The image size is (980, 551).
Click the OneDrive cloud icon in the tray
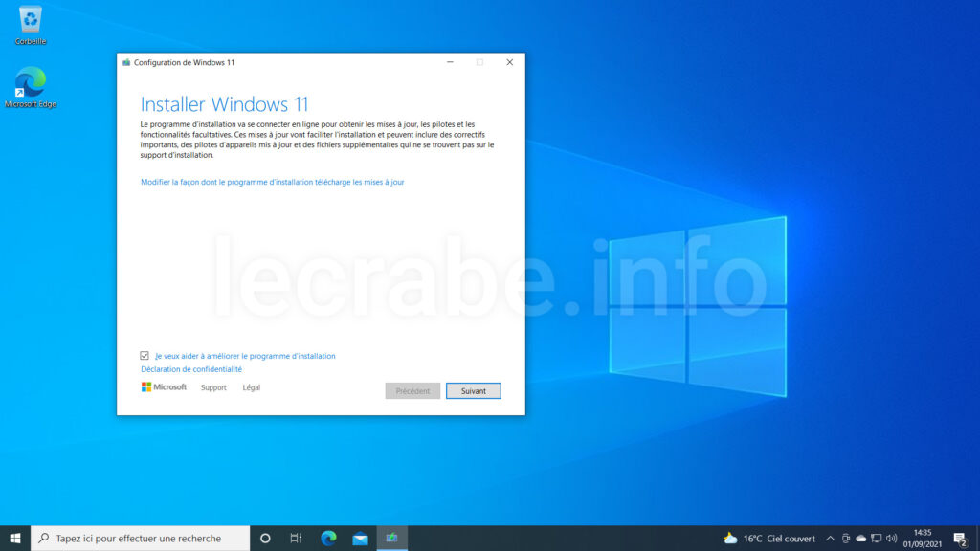coord(860,539)
